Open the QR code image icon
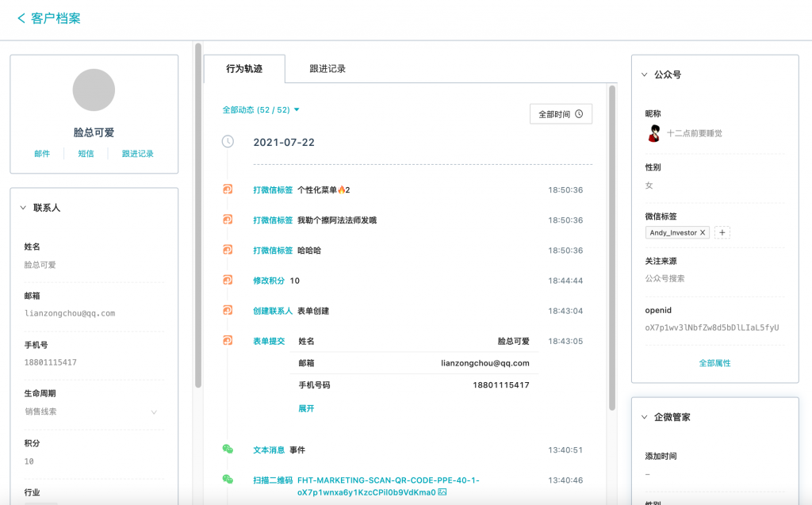Viewport: 812px width, 505px height. [x=442, y=492]
